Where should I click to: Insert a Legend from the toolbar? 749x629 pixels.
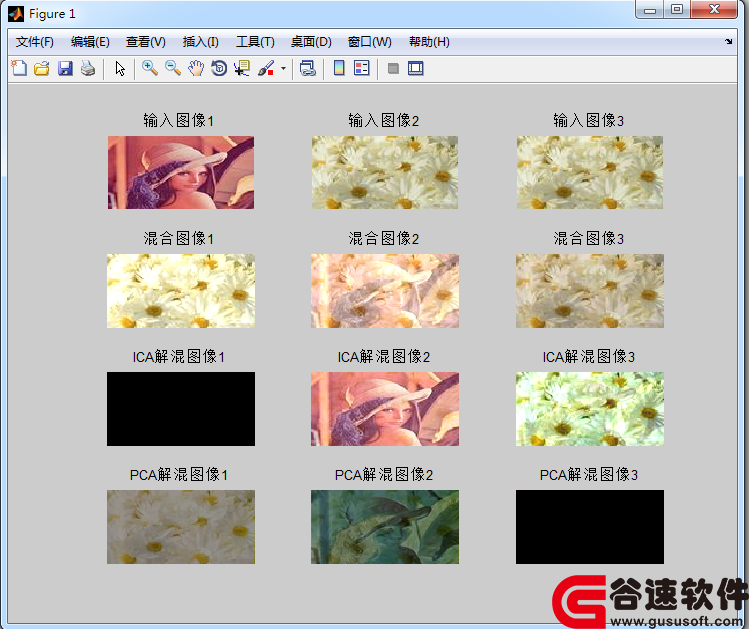(362, 68)
